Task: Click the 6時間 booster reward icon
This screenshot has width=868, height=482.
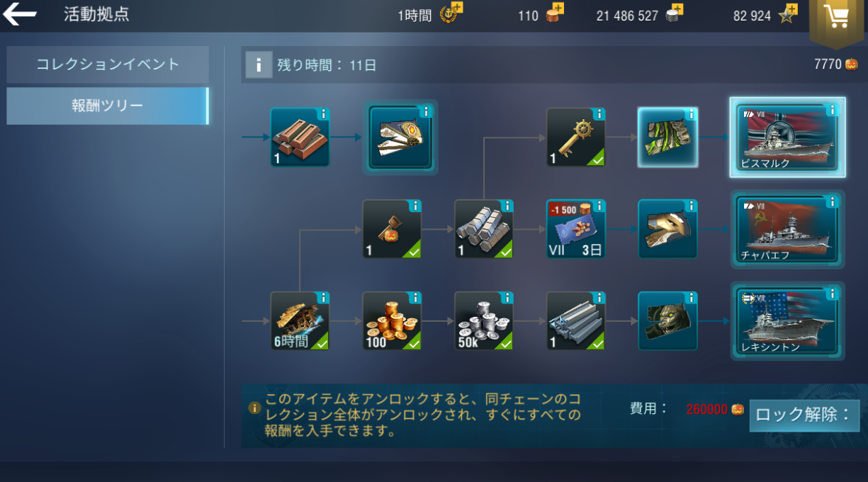Action: (x=300, y=321)
